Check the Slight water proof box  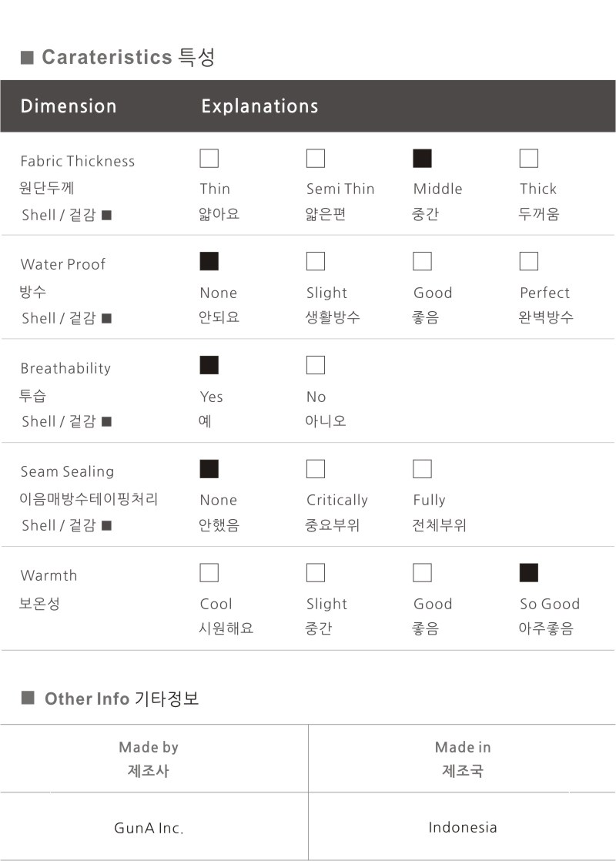point(316,262)
